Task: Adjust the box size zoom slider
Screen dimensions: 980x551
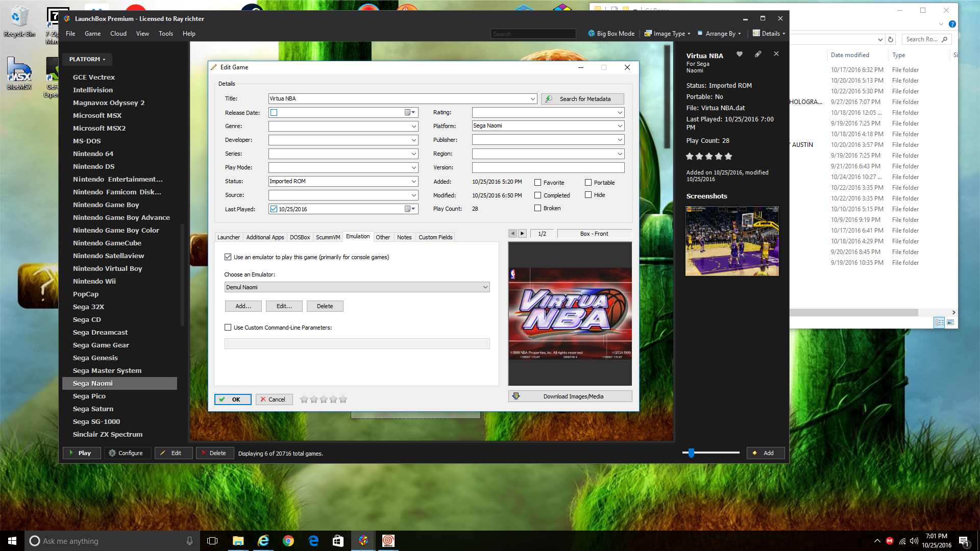Action: click(691, 453)
